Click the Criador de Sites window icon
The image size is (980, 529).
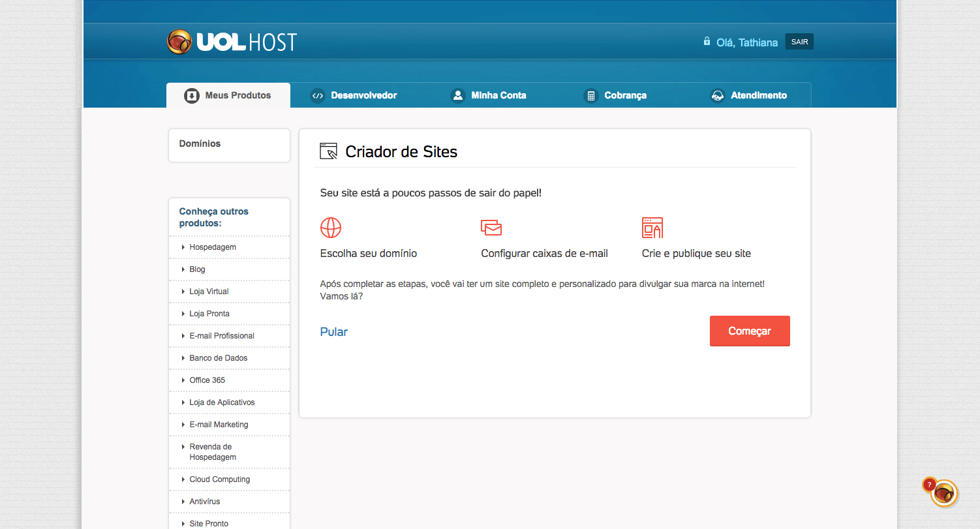(x=329, y=151)
